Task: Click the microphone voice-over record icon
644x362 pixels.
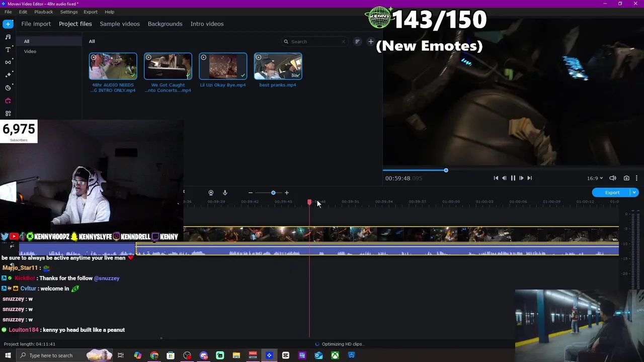Action: 225,193
